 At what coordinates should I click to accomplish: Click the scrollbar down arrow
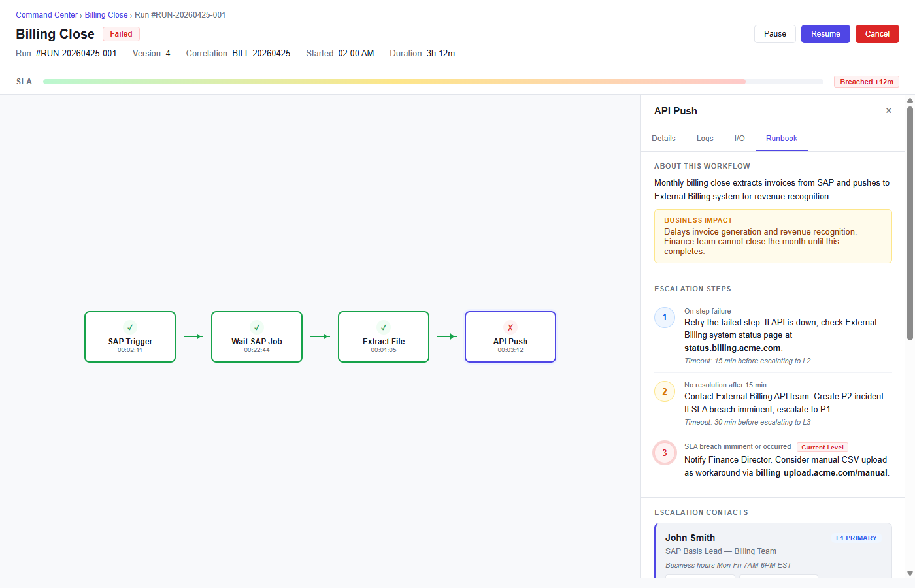[x=910, y=573]
